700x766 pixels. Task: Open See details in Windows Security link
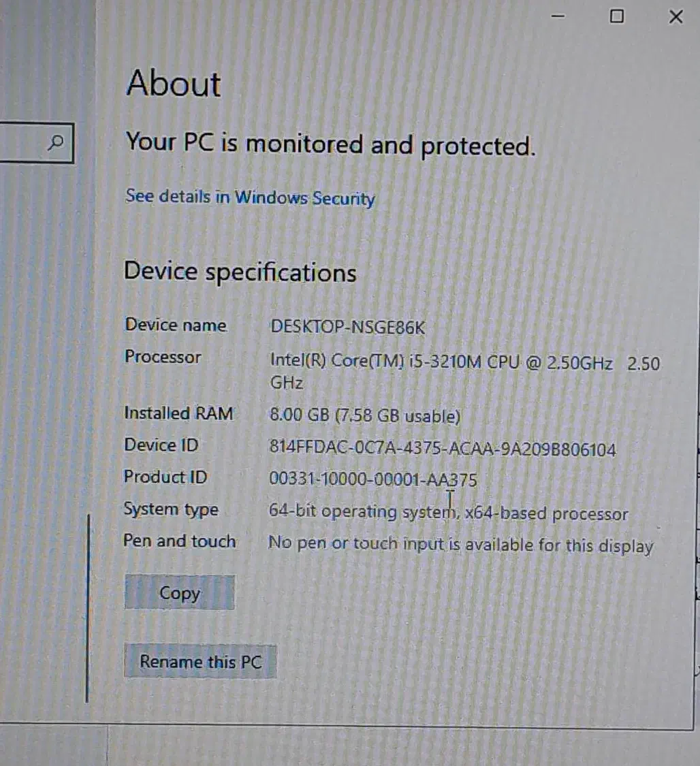coord(250,197)
